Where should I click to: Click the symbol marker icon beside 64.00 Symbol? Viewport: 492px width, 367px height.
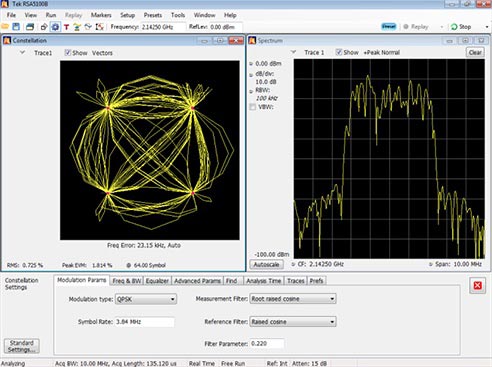(x=129, y=266)
